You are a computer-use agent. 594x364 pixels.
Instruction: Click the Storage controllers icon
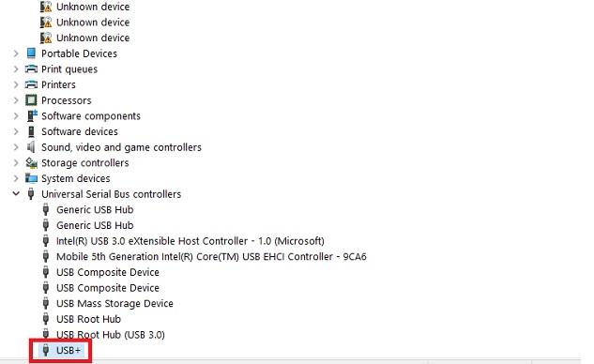31,163
